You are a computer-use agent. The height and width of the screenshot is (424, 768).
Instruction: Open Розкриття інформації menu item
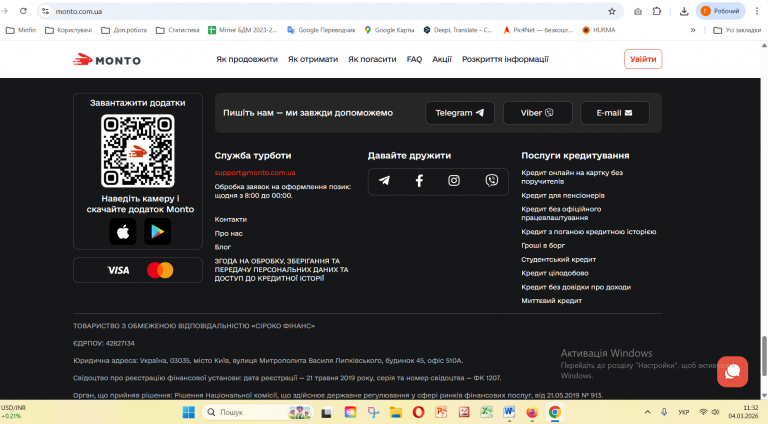pos(505,59)
